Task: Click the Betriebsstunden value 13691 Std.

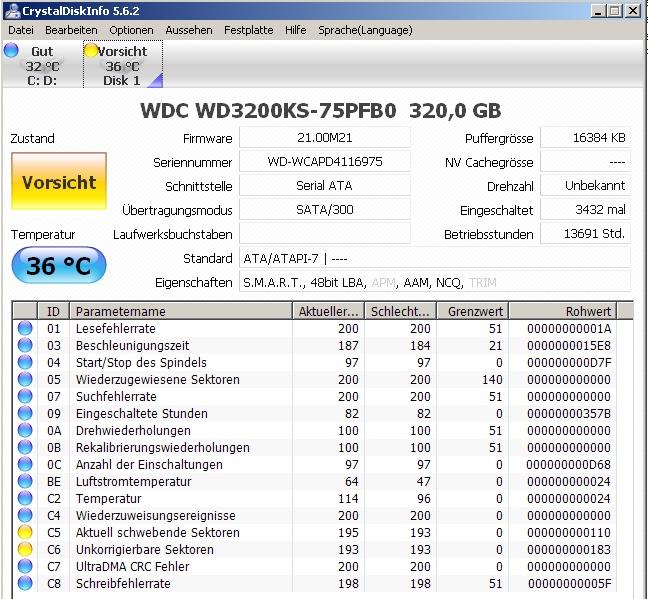Action: point(585,234)
